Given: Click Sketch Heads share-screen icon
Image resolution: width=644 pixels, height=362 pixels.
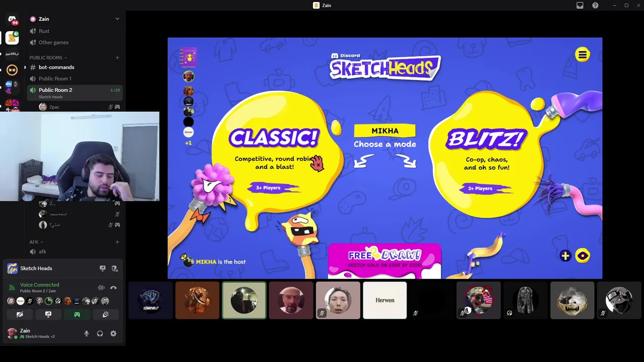Looking at the screenshot, I should pos(103,268).
